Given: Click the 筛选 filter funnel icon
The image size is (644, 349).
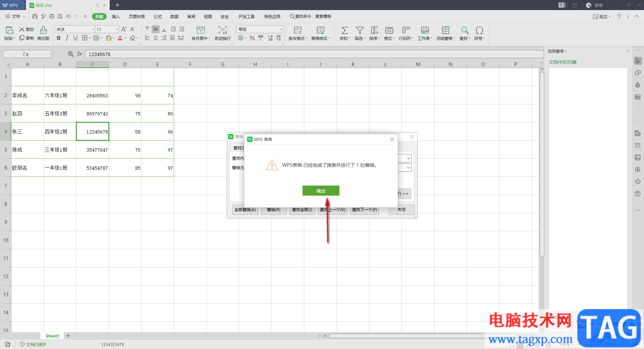Looking at the screenshot, I should pos(360,30).
